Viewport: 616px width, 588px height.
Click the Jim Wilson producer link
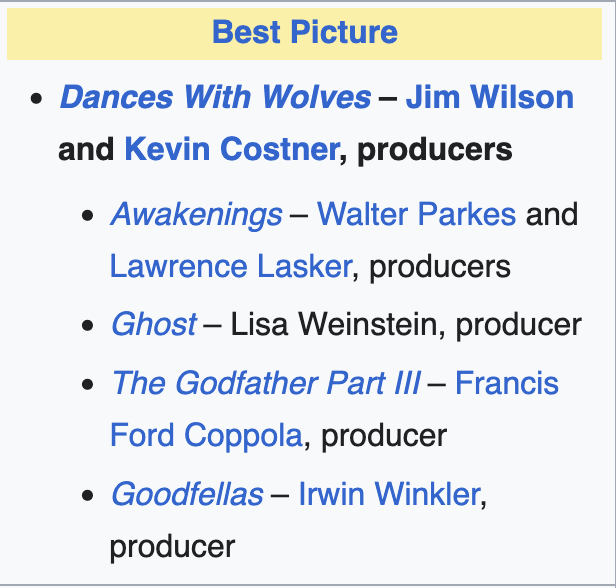[x=490, y=97]
